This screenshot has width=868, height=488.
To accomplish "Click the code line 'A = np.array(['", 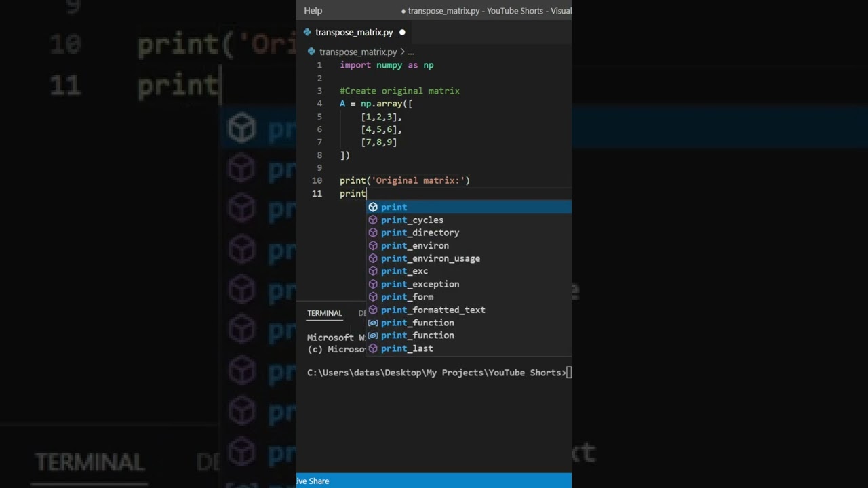I will pyautogui.click(x=376, y=104).
